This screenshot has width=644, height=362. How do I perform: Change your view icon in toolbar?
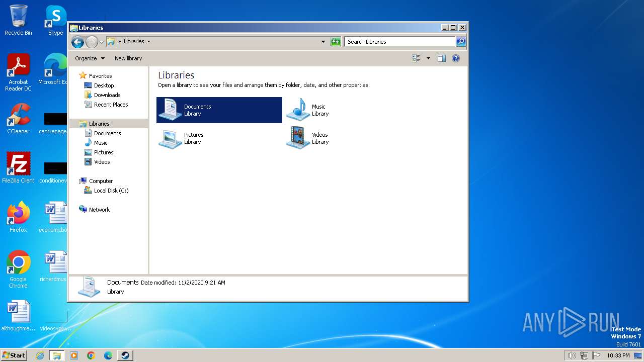pos(417,58)
